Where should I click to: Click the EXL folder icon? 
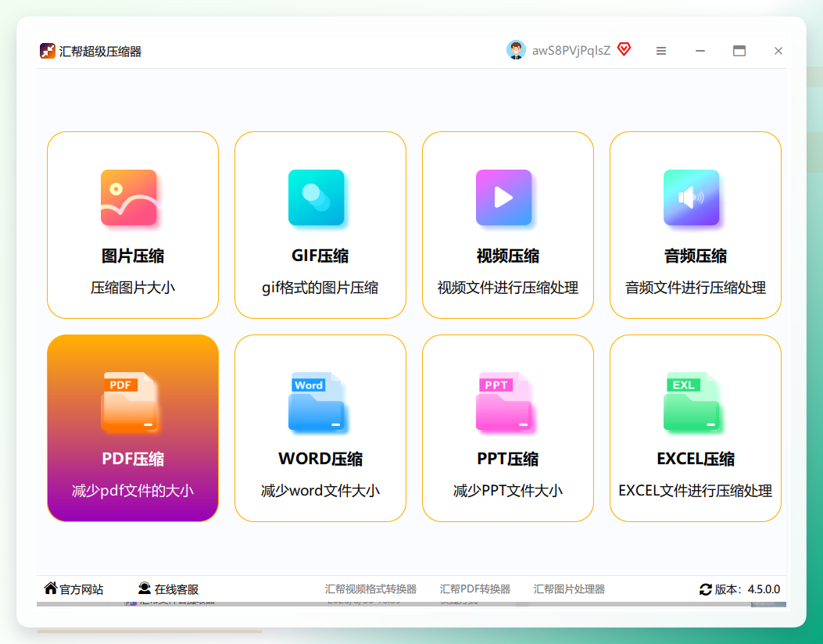tap(691, 402)
